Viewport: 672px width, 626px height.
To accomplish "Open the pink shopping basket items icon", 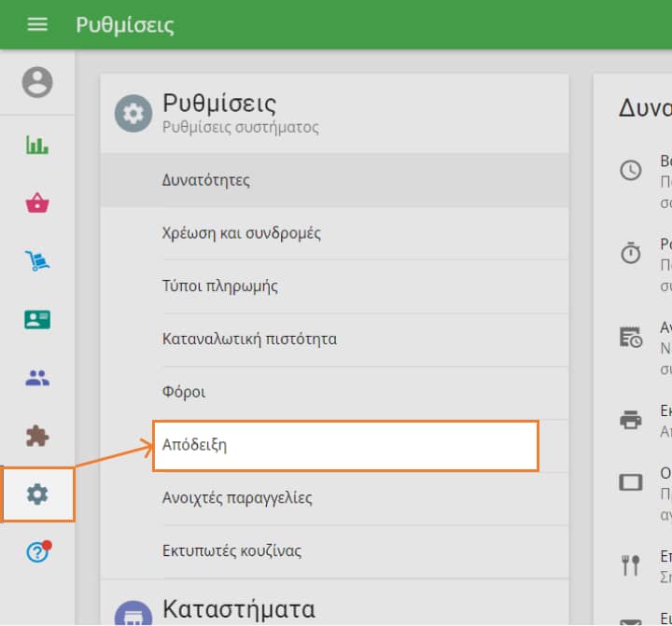I will tap(37, 203).
